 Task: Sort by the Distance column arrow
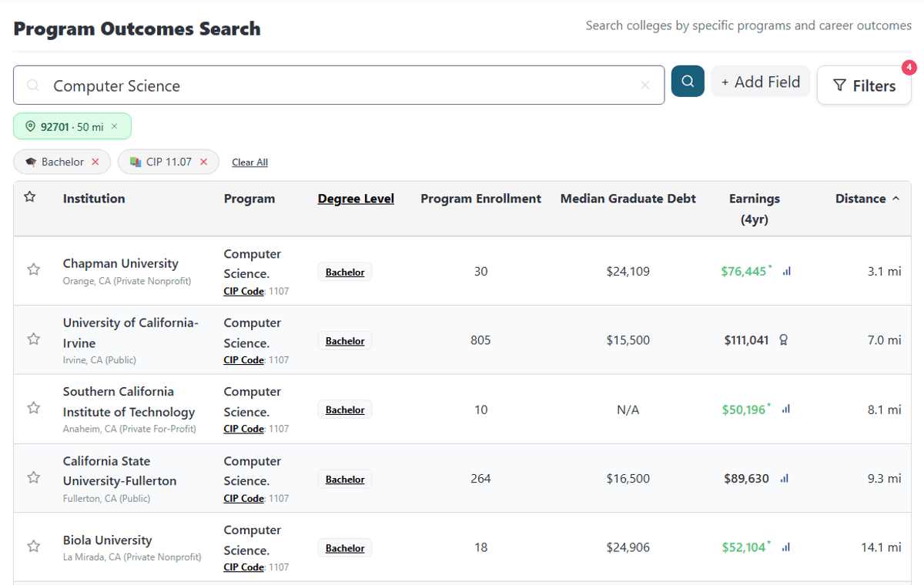[x=896, y=199]
